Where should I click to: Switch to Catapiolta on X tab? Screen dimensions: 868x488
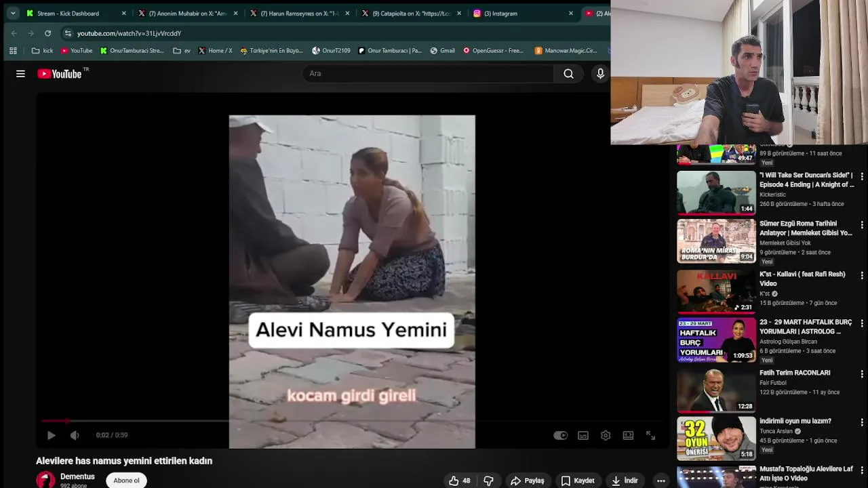(x=410, y=13)
